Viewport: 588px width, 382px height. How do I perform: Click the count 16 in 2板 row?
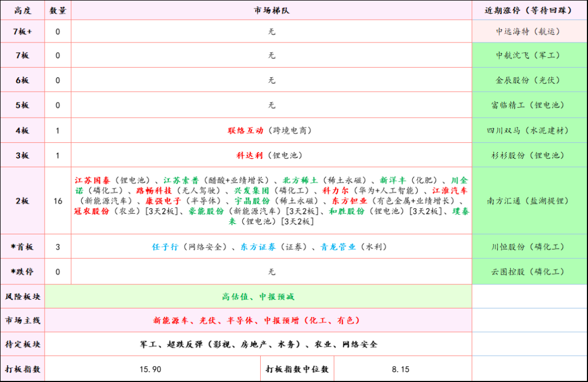coord(58,201)
